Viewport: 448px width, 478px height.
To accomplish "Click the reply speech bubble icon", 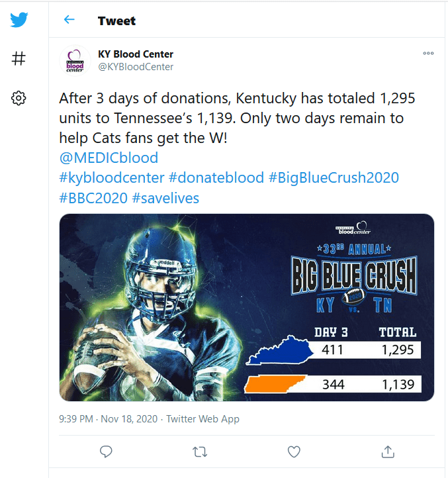I will [x=106, y=452].
